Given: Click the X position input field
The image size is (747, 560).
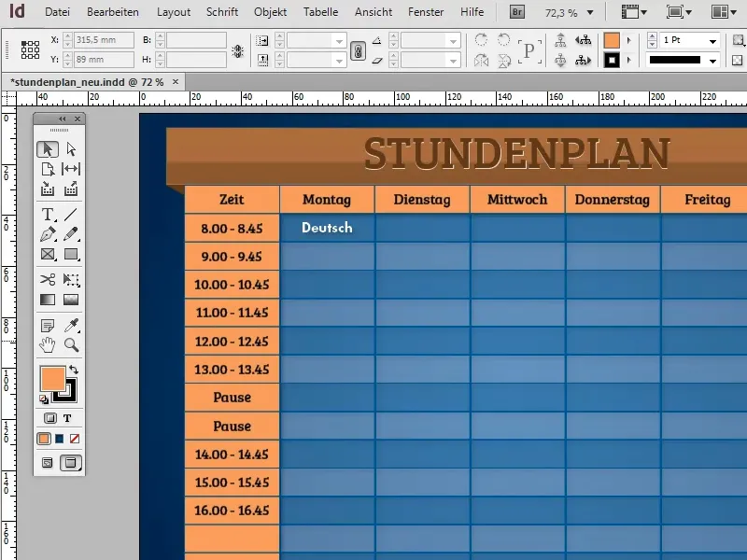Looking at the screenshot, I should pos(104,40).
